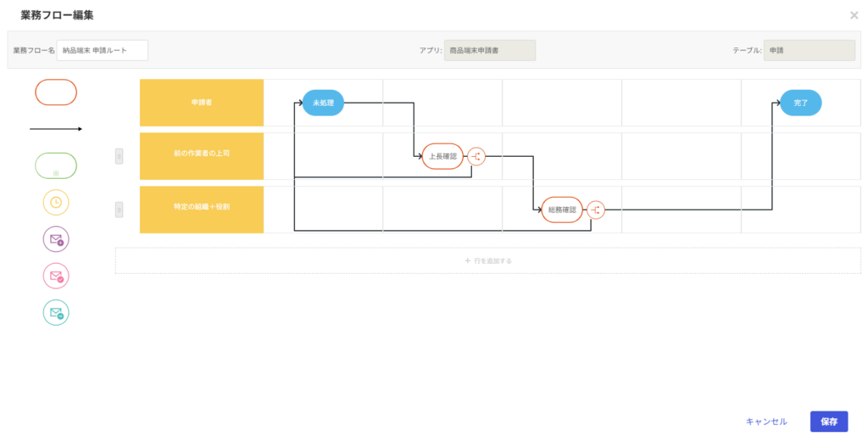
Task: Click the キャンセル link
Action: [x=766, y=422]
